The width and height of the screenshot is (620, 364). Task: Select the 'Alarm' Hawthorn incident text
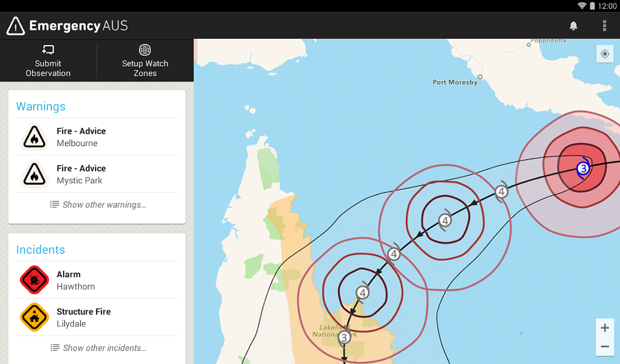click(68, 274)
